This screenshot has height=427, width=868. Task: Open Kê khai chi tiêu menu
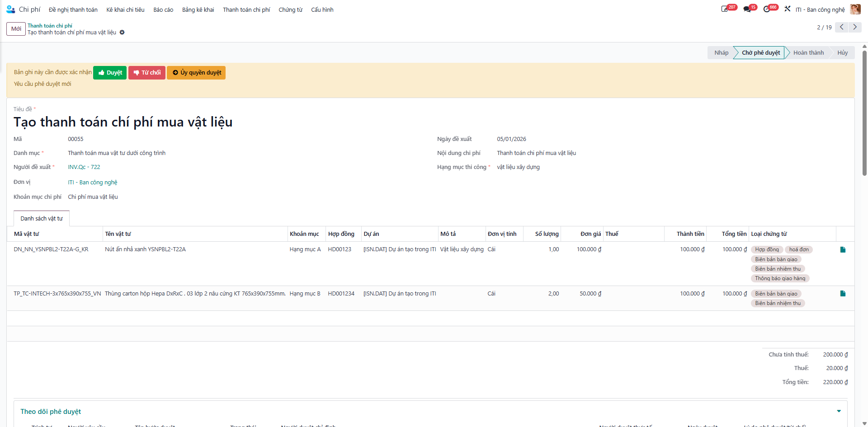point(126,9)
